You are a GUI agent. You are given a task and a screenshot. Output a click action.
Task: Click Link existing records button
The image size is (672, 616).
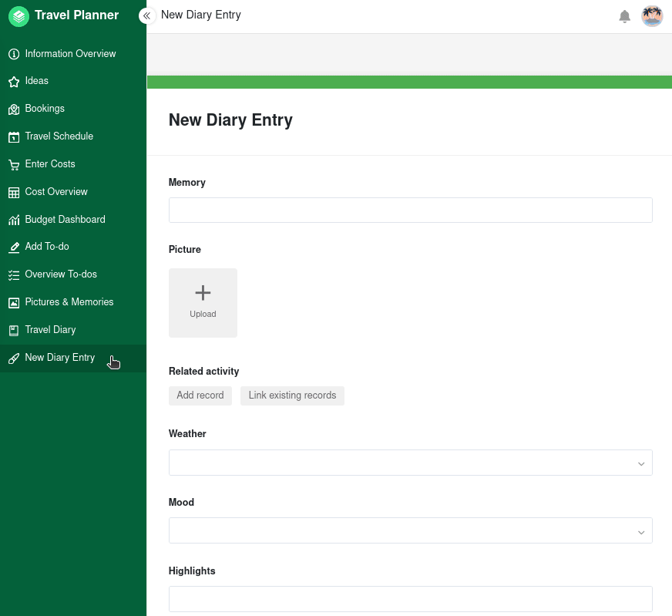[x=292, y=396]
